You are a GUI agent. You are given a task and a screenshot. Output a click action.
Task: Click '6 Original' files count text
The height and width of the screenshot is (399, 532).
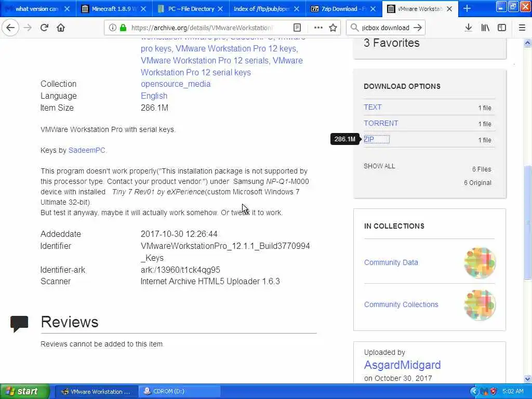[x=477, y=182]
